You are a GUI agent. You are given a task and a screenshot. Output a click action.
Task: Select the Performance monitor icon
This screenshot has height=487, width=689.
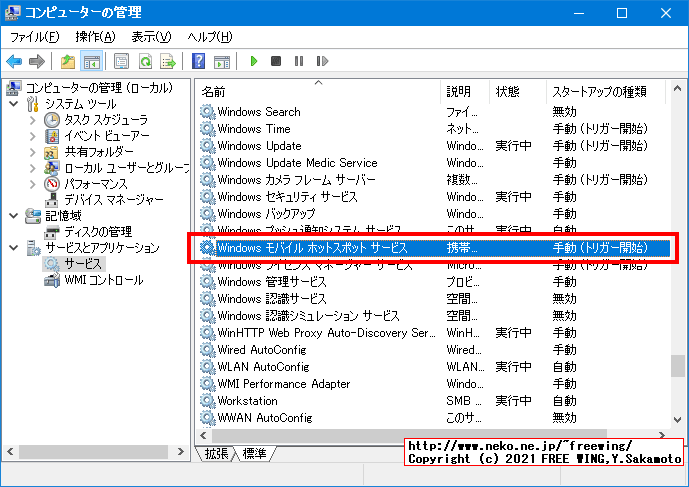(52, 184)
